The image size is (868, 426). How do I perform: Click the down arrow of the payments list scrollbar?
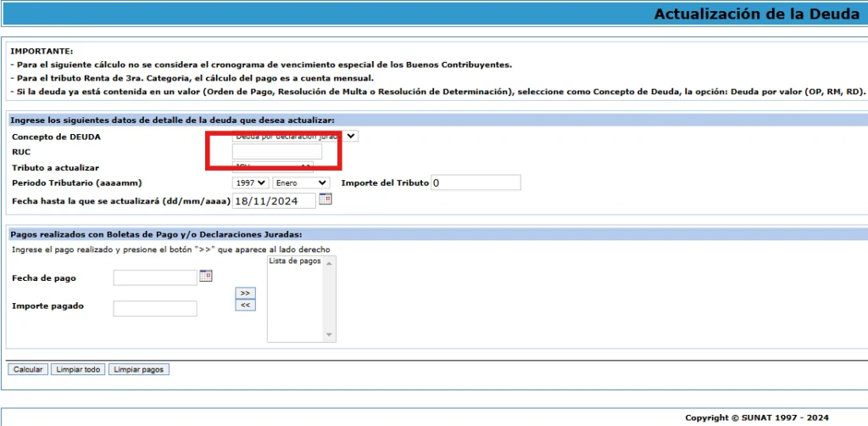(330, 336)
